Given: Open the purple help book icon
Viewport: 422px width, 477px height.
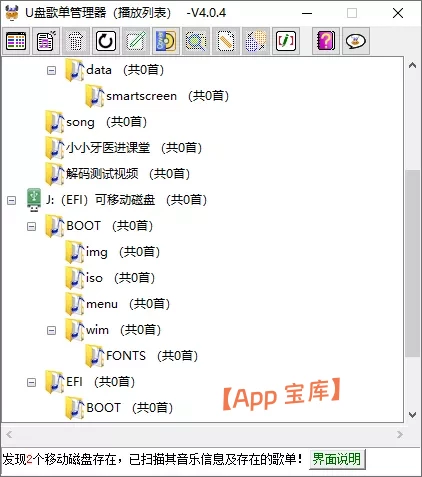Looking at the screenshot, I should click(x=326, y=41).
